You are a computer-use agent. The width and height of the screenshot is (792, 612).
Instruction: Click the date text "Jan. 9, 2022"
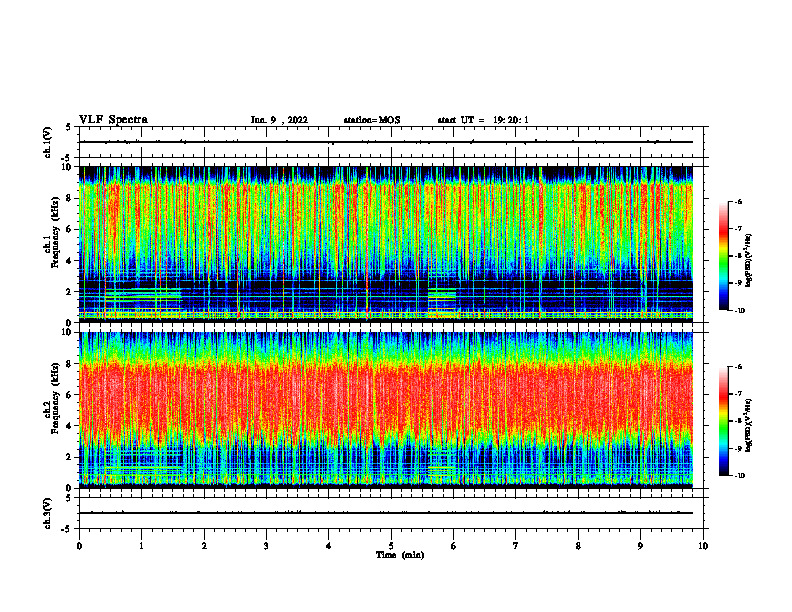(279, 120)
